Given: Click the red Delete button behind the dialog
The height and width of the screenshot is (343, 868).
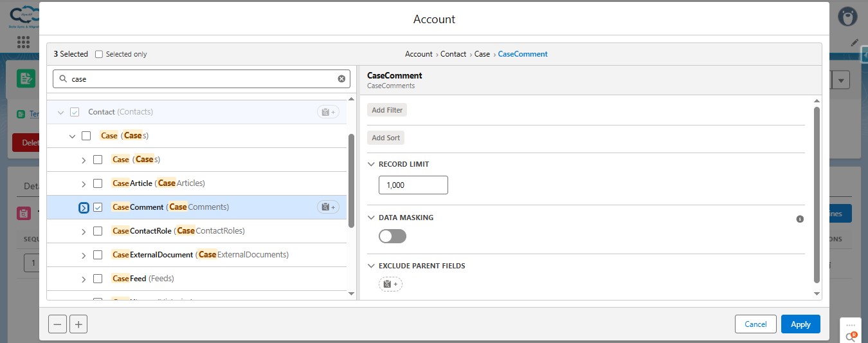Looking at the screenshot, I should (26, 143).
